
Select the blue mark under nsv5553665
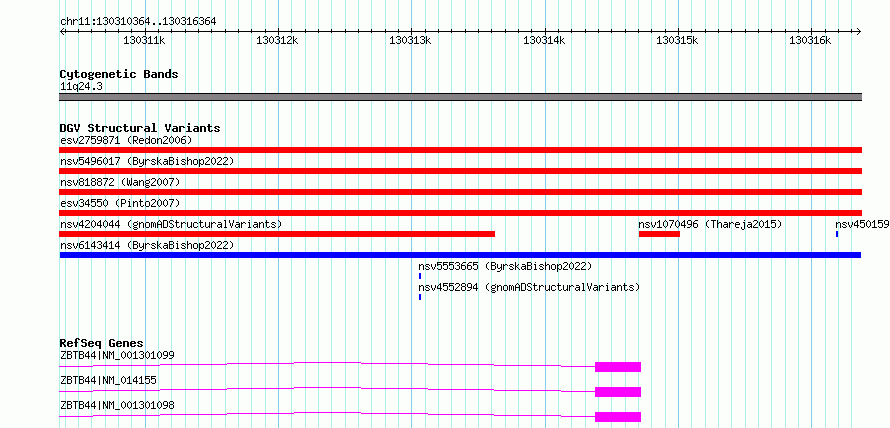420,276
